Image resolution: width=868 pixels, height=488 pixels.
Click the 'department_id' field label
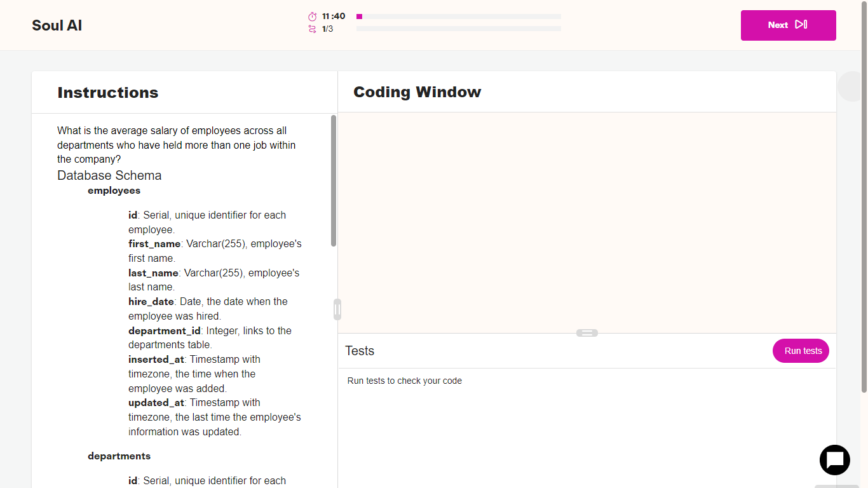point(165,331)
